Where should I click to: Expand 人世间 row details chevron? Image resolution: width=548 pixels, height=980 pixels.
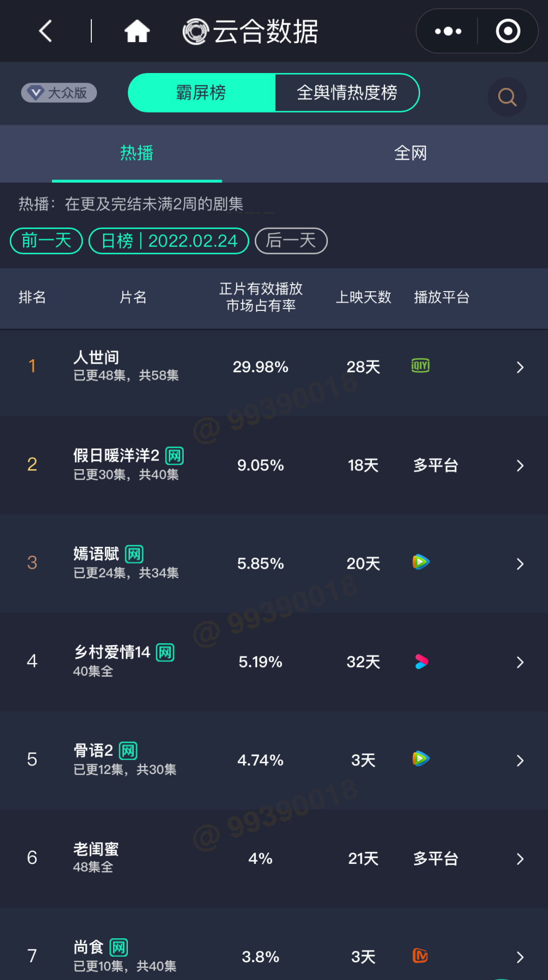point(520,367)
